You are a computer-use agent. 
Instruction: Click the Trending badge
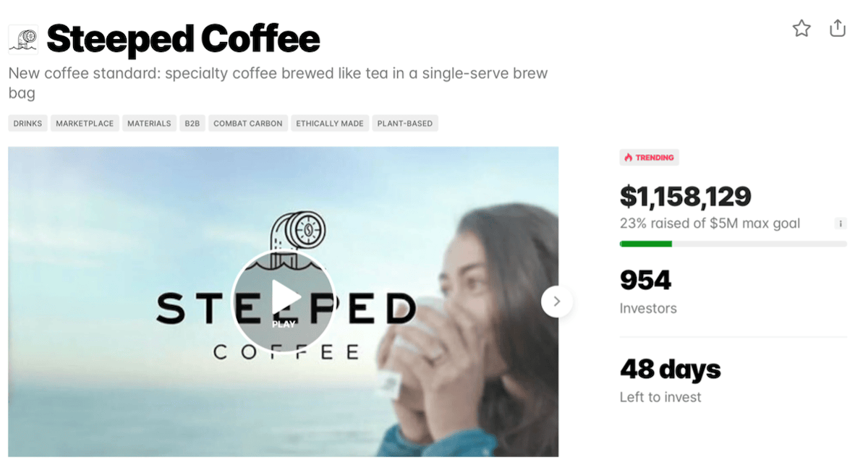point(649,157)
